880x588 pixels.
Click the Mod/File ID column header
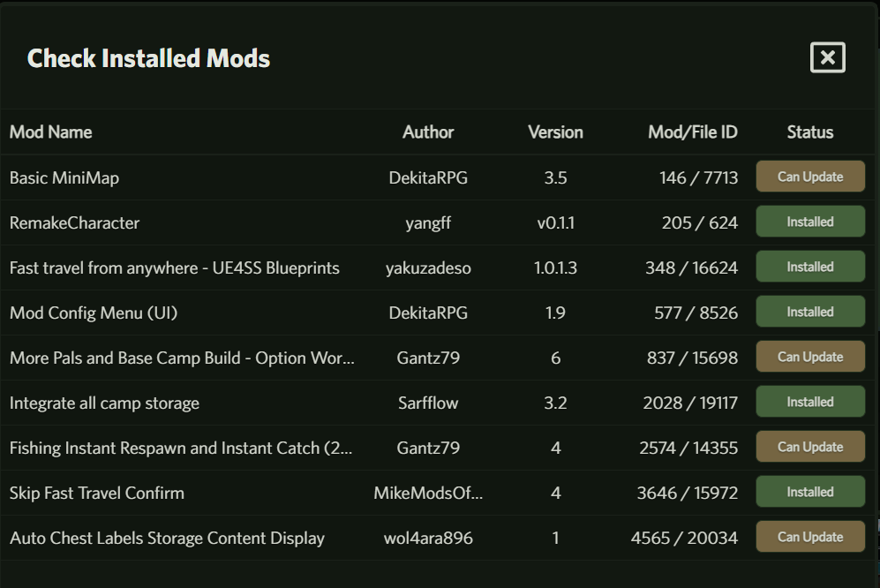693,132
